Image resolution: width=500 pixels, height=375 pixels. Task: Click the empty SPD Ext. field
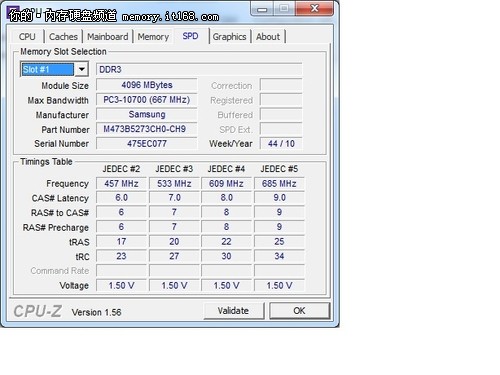pyautogui.click(x=281, y=129)
